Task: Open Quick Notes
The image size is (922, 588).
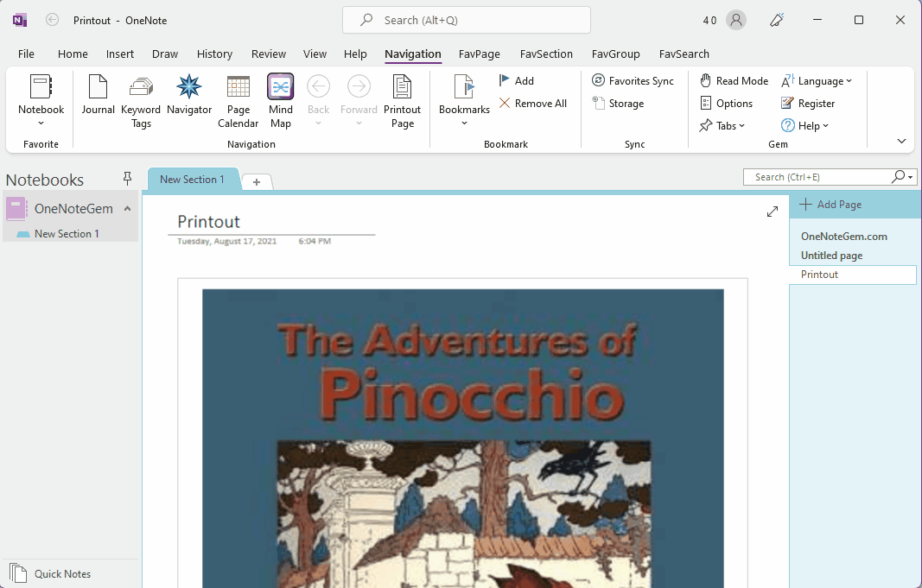Action: pos(51,573)
